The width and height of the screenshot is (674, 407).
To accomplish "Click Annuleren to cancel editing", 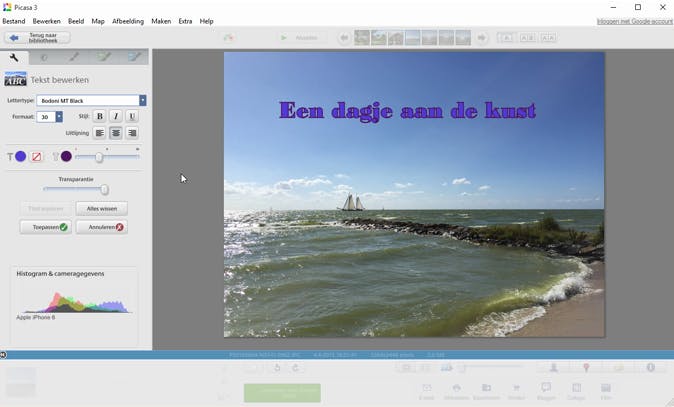I will 102,227.
